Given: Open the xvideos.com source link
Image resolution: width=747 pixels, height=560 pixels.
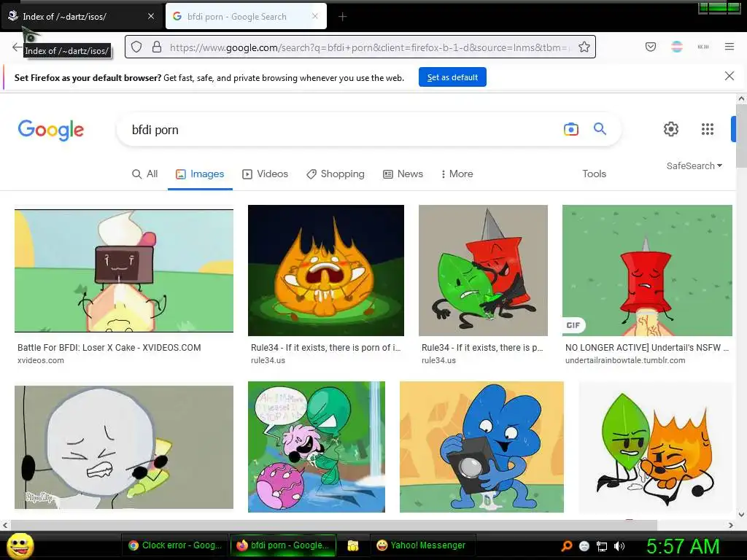Looking at the screenshot, I should point(41,360).
